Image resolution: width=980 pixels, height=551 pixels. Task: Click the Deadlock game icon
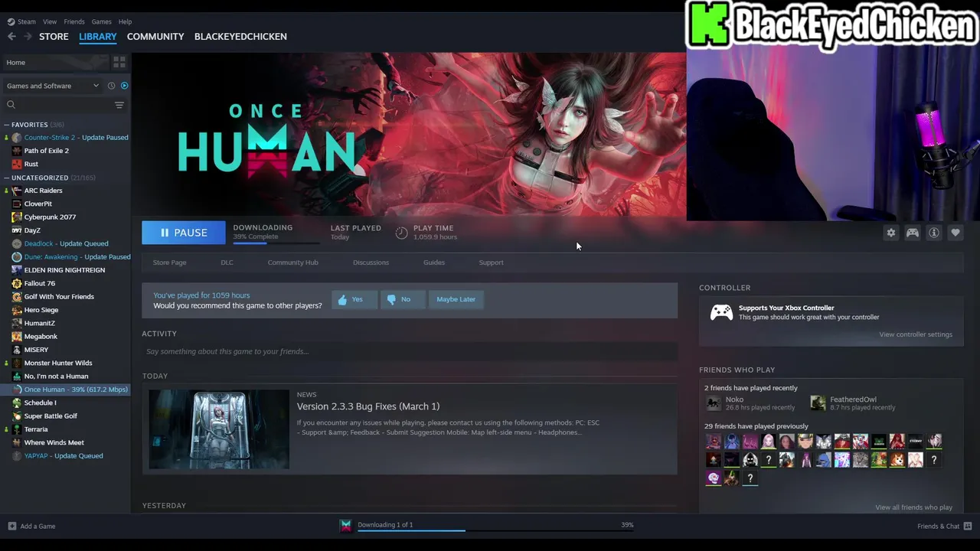tap(17, 243)
